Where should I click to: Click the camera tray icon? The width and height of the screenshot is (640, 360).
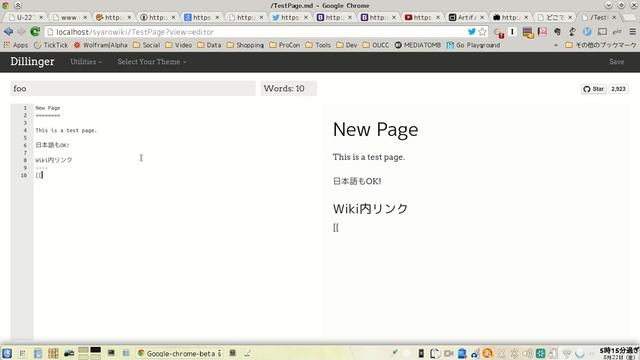pyautogui.click(x=449, y=353)
